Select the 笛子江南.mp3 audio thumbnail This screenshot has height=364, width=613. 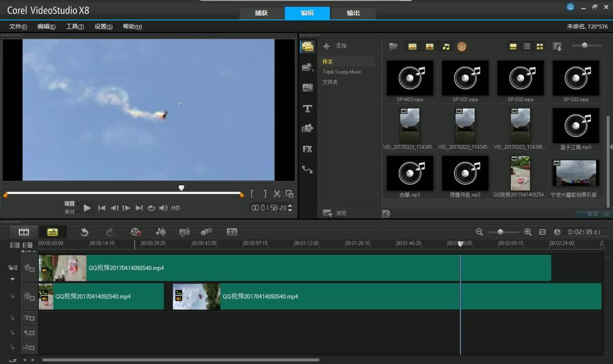point(575,126)
